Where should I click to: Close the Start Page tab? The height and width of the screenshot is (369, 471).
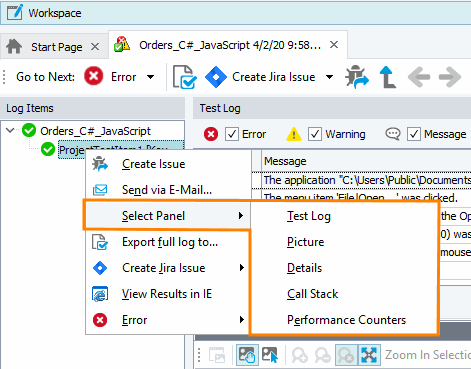coord(95,47)
